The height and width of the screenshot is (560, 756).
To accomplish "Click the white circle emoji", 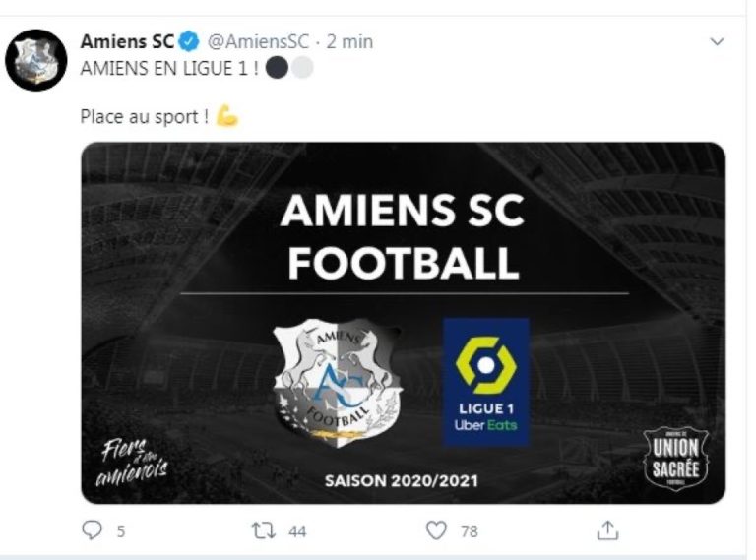I will pyautogui.click(x=301, y=68).
